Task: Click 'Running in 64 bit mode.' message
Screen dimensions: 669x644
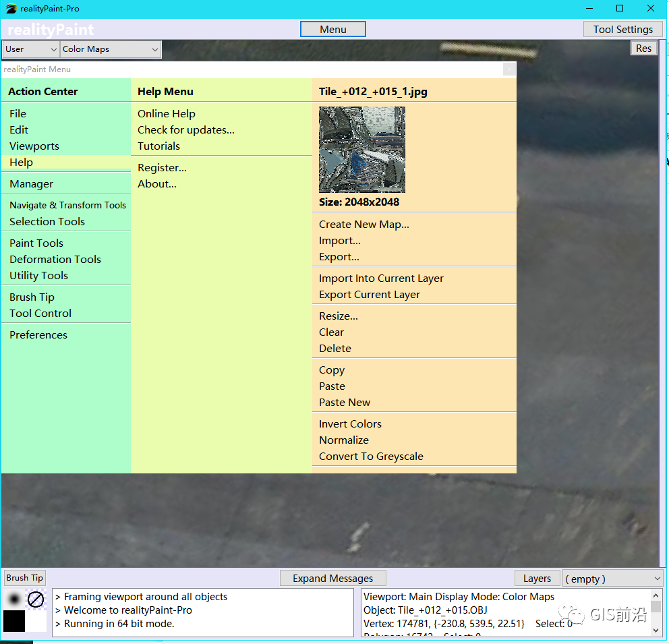Action: (x=119, y=624)
